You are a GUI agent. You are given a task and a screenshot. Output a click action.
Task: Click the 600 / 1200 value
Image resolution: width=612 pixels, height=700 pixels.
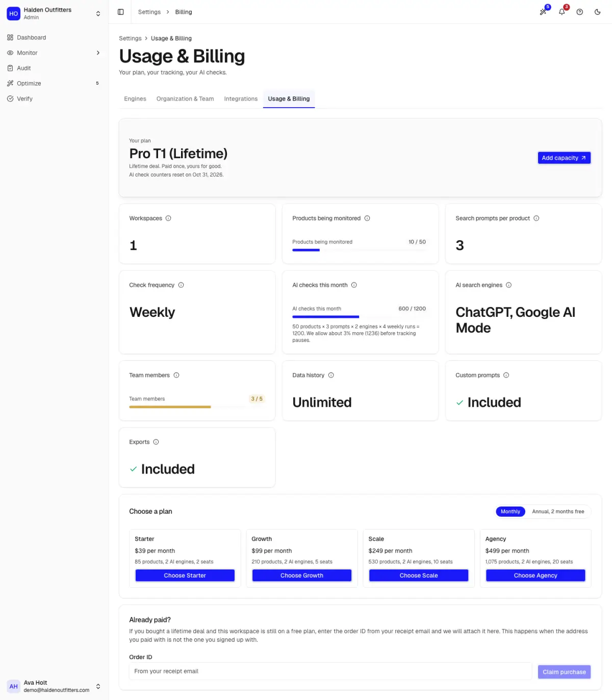(x=412, y=309)
